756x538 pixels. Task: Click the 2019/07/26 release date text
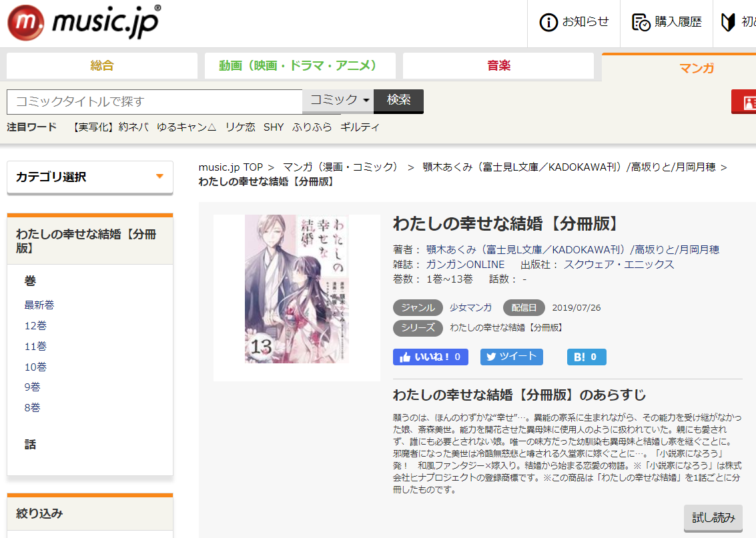(576, 308)
